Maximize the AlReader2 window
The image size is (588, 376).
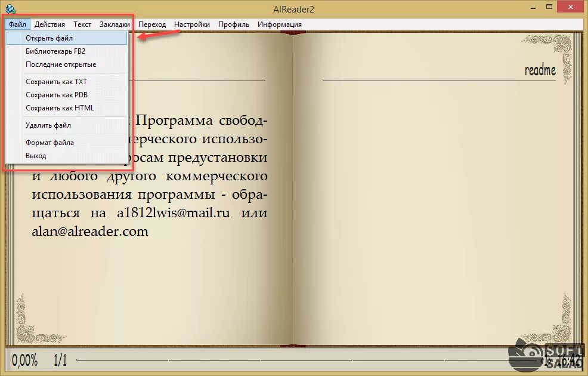point(549,8)
